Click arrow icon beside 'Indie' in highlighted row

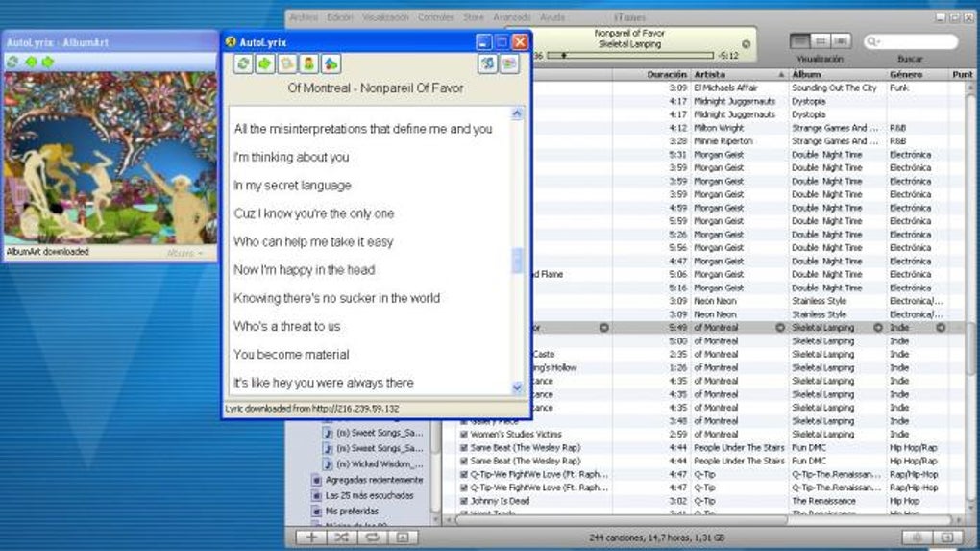(x=941, y=327)
